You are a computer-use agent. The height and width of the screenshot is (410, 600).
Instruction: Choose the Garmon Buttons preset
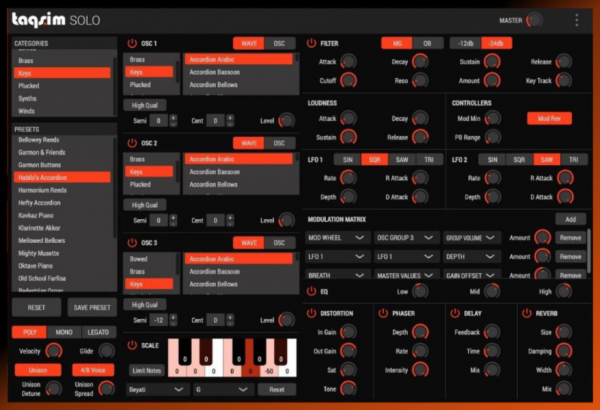[62, 165]
